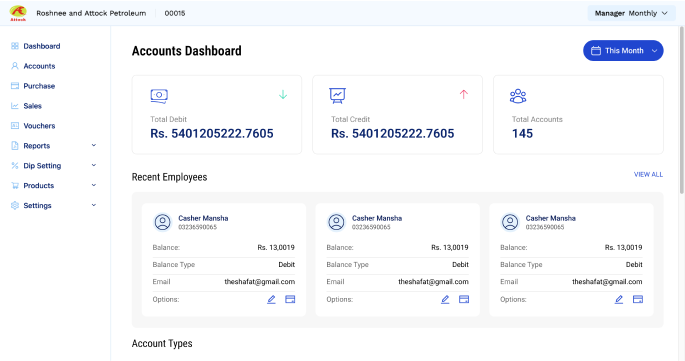Click the Account Types heading
The image size is (685, 361).
(x=162, y=344)
